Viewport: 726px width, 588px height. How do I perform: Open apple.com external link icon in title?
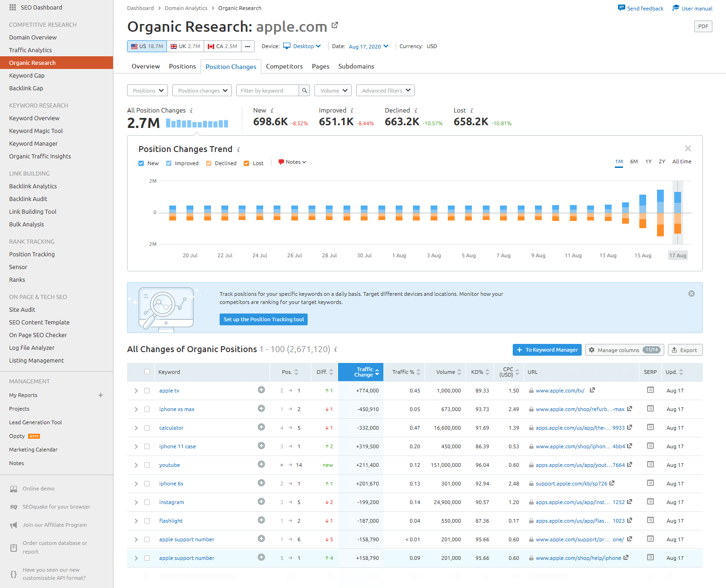tap(335, 25)
